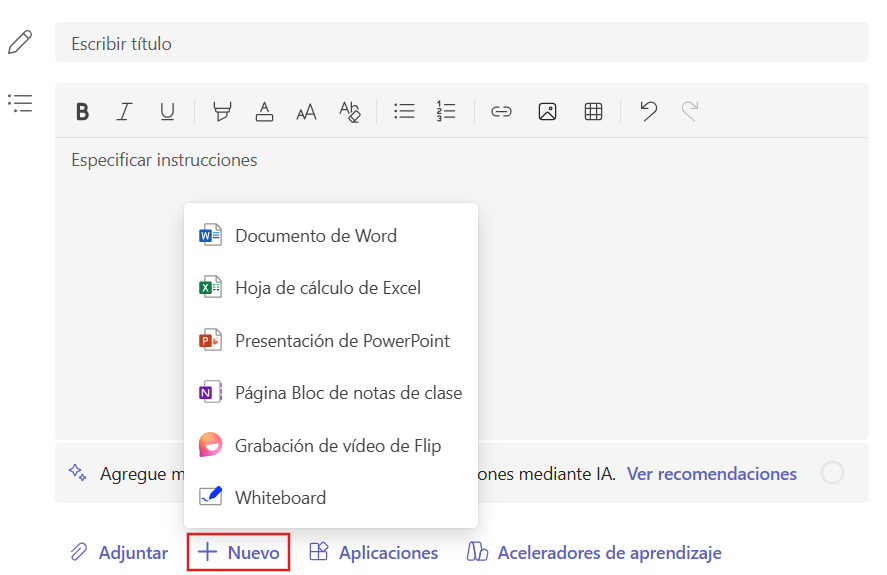Image resolution: width=887 pixels, height=575 pixels.
Task: Create a new Excel spreadsheet
Action: click(x=331, y=288)
